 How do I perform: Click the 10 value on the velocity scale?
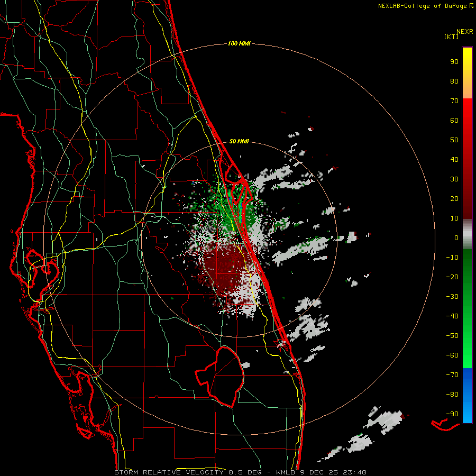[454, 218]
